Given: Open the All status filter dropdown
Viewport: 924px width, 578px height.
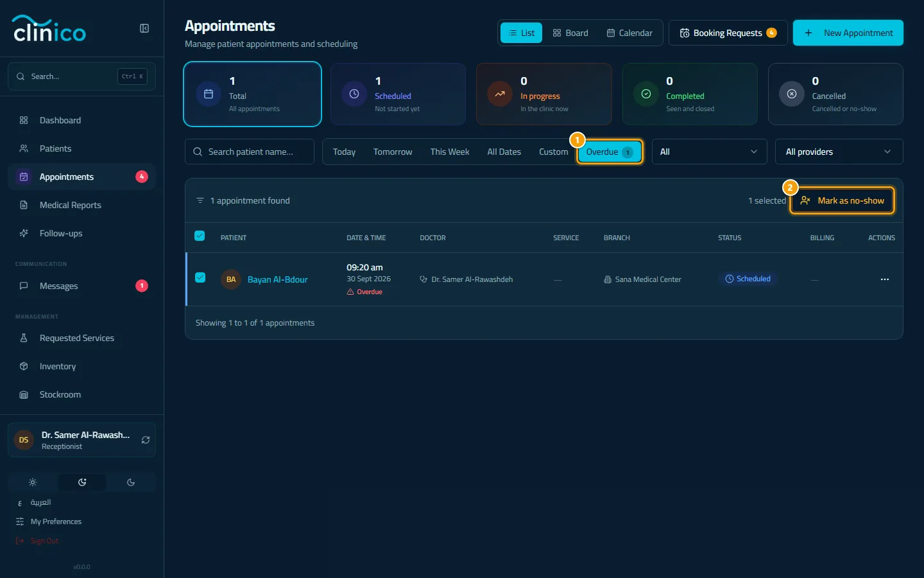Looking at the screenshot, I should pos(709,152).
